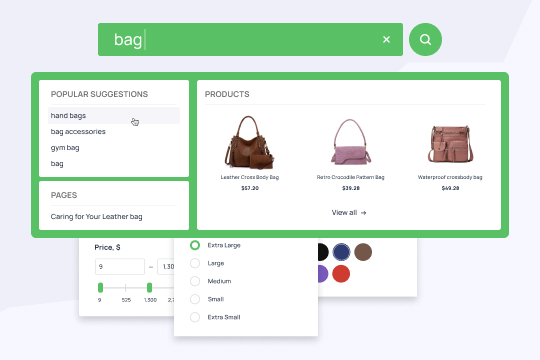Click the maximum price input field
This screenshot has width=540, height=360.
coord(166,267)
